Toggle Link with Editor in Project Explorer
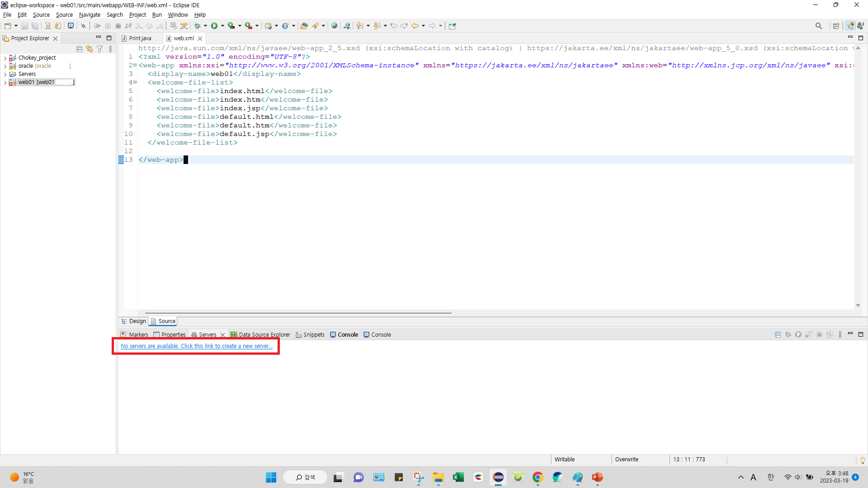 pyautogui.click(x=90, y=49)
